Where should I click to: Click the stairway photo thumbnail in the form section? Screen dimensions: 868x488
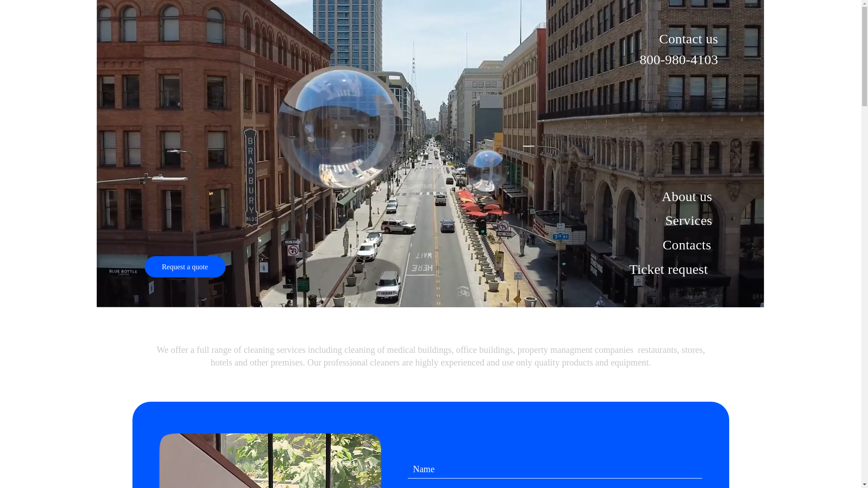tap(270, 460)
